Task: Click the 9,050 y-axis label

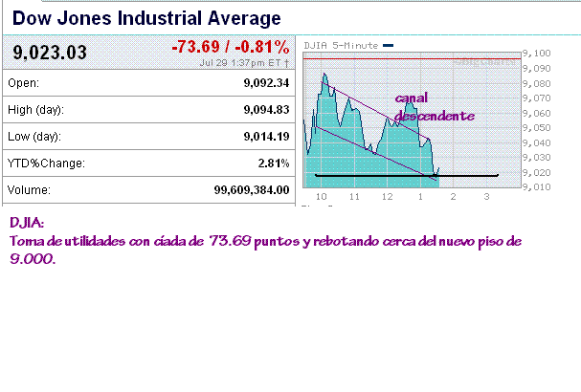Action: coord(537,128)
